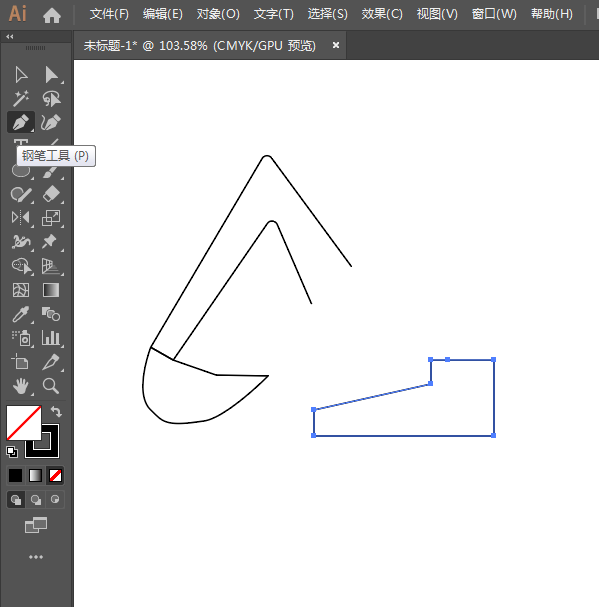Open the 文字(T) menu
This screenshot has height=607, width=599.
click(x=273, y=14)
